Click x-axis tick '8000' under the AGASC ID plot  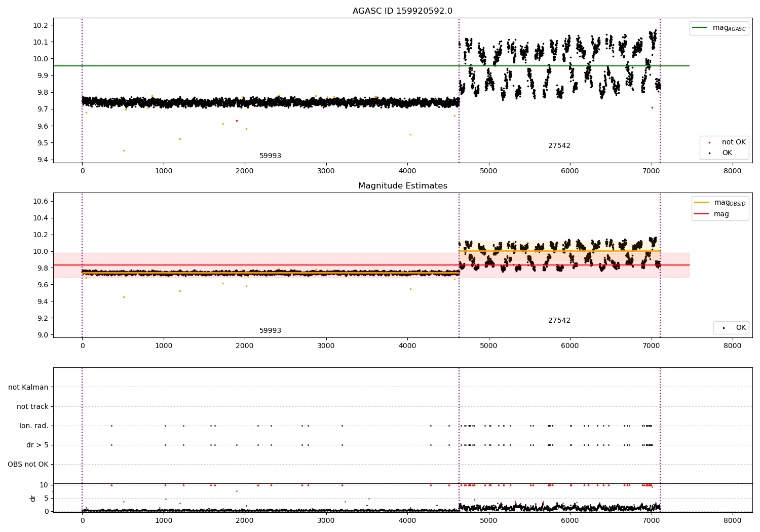coord(732,171)
